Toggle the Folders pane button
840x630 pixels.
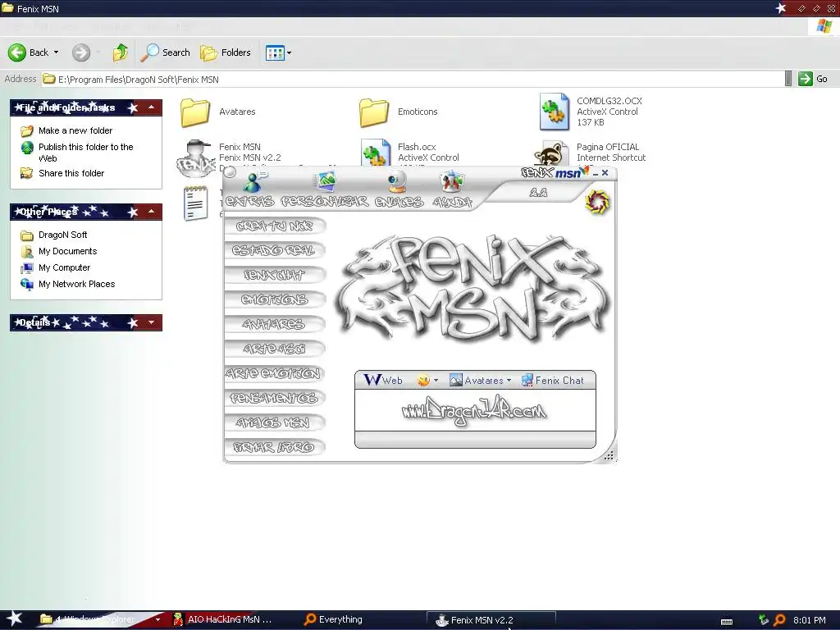pos(226,52)
